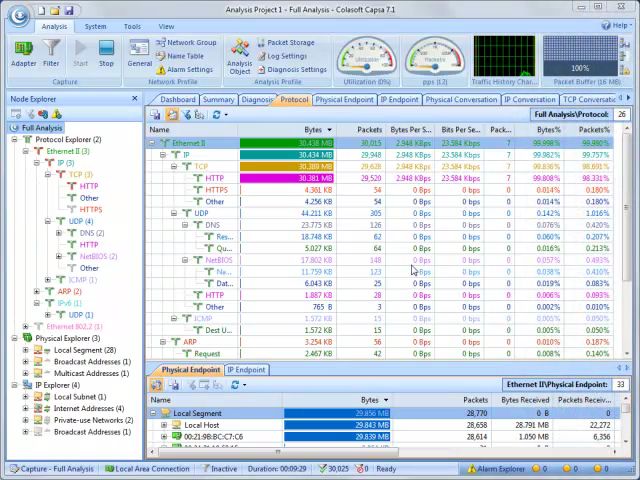Open the Summary tab

218,100
